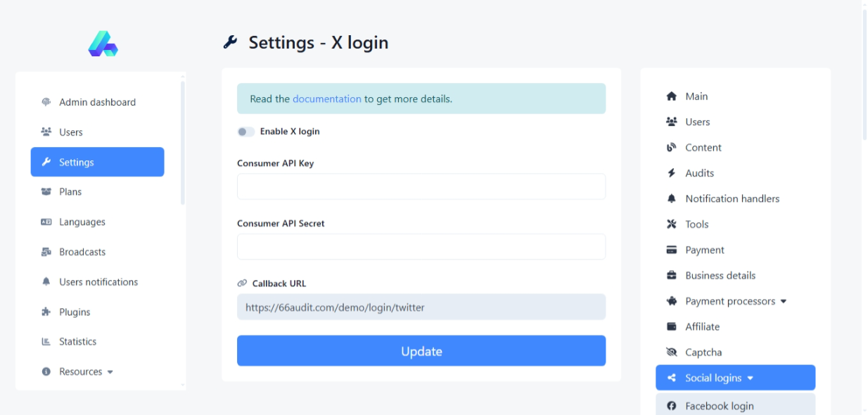Click the crossed-eye Captcha icon
The image size is (868, 415).
pos(671,352)
